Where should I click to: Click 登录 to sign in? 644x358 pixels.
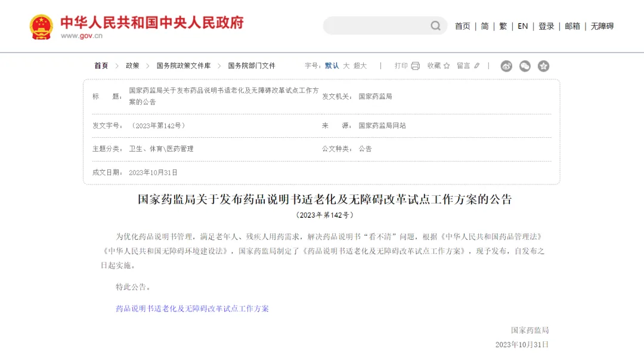(546, 26)
